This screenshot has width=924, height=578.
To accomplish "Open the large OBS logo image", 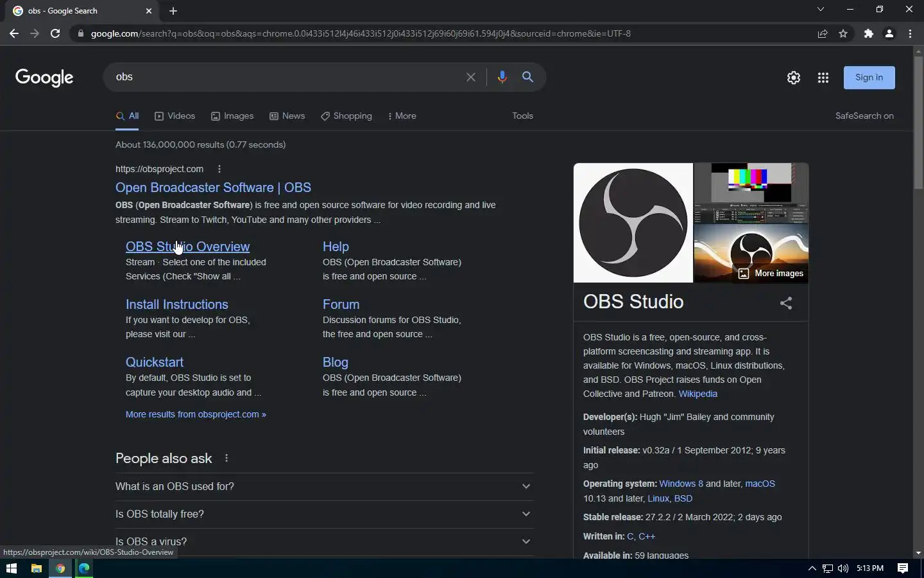I will coord(633,223).
